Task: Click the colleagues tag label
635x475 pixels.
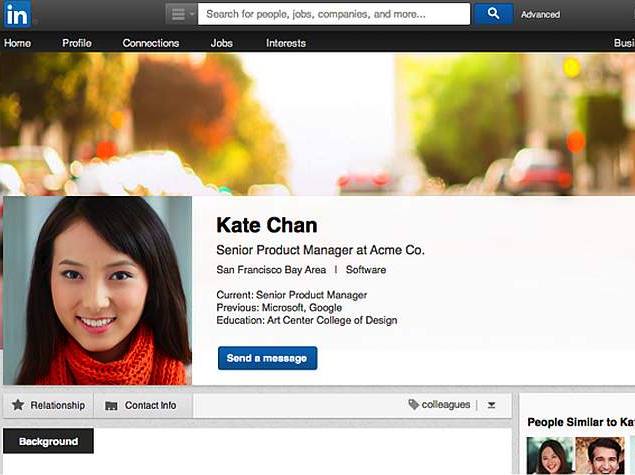Action: pos(445,405)
